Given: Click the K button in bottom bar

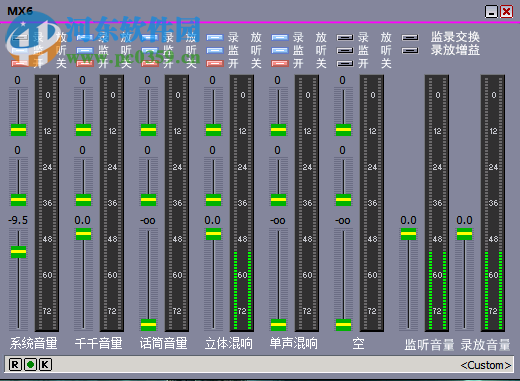Looking at the screenshot, I should click(x=45, y=365).
